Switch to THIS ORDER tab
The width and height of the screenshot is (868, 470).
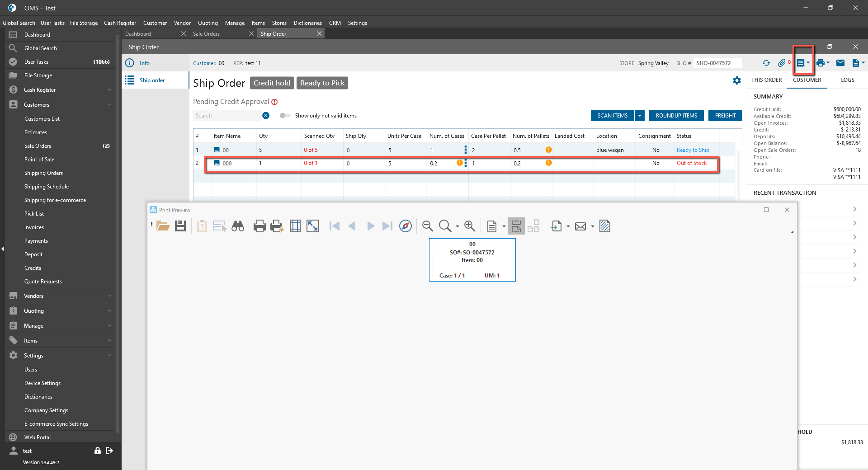(x=766, y=80)
